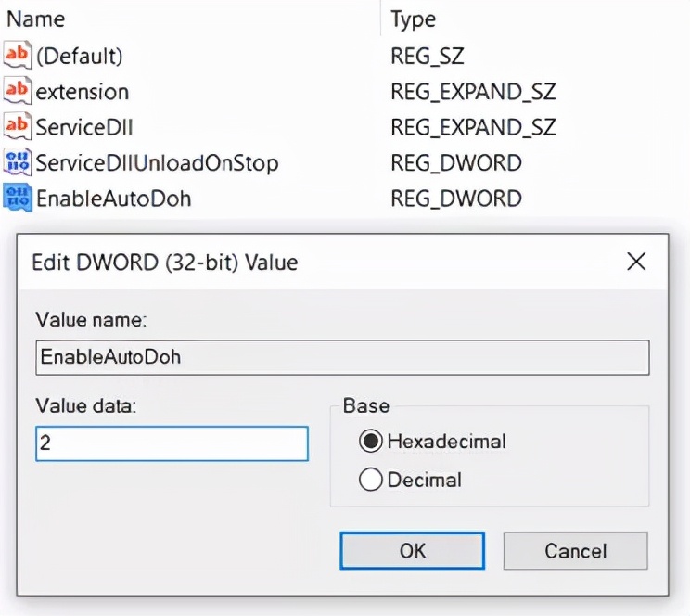The image size is (690, 616).
Task: Click the binary icon for ServiceDllUnloadOnStop
Action: click(x=17, y=162)
